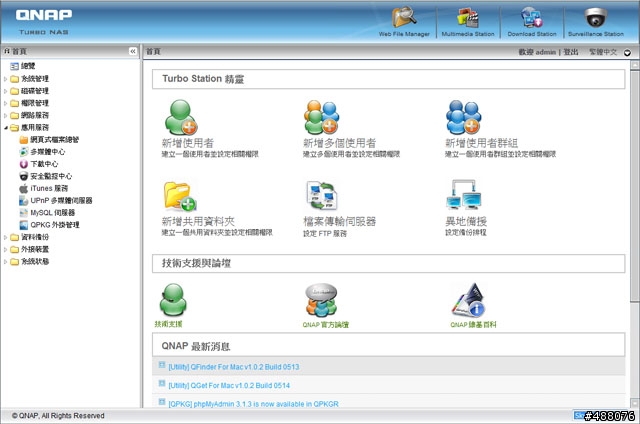Click the scrollbar up arrow
This screenshot has width=640, height=424.
(x=635, y=65)
